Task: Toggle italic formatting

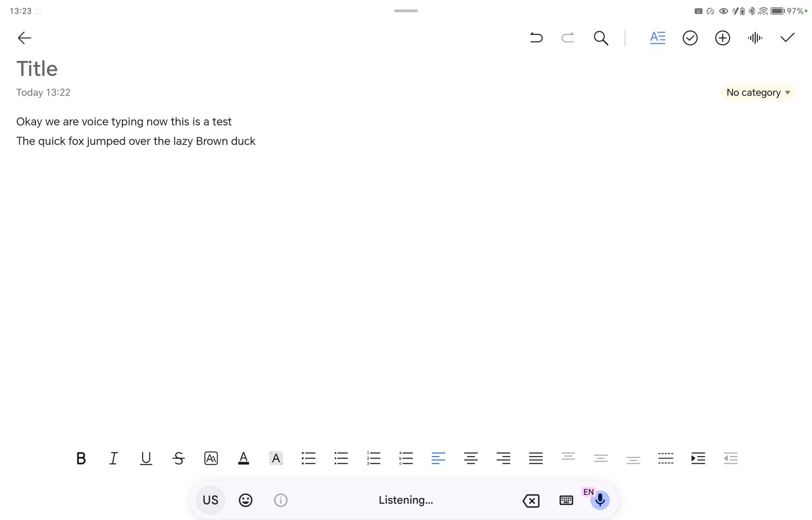Action: 113,458
